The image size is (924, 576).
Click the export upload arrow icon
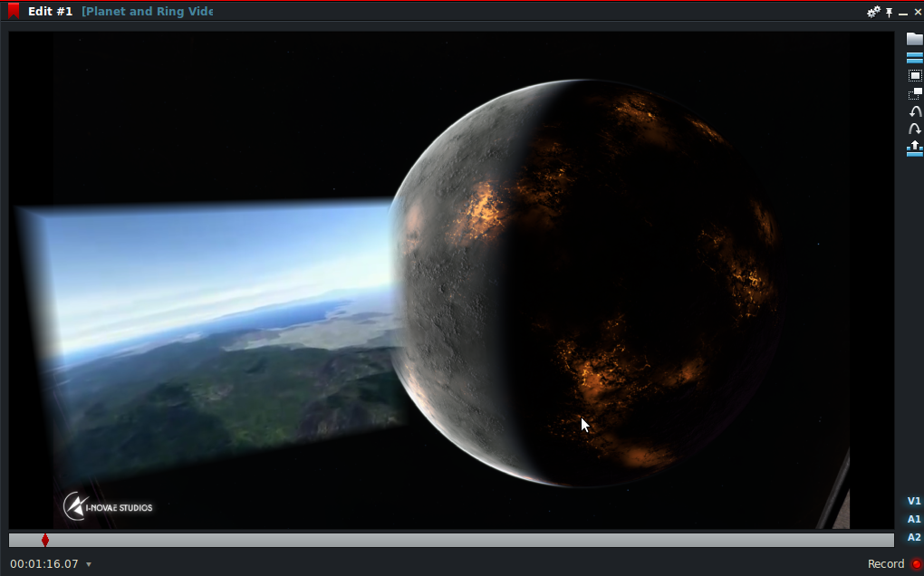pyautogui.click(x=914, y=149)
